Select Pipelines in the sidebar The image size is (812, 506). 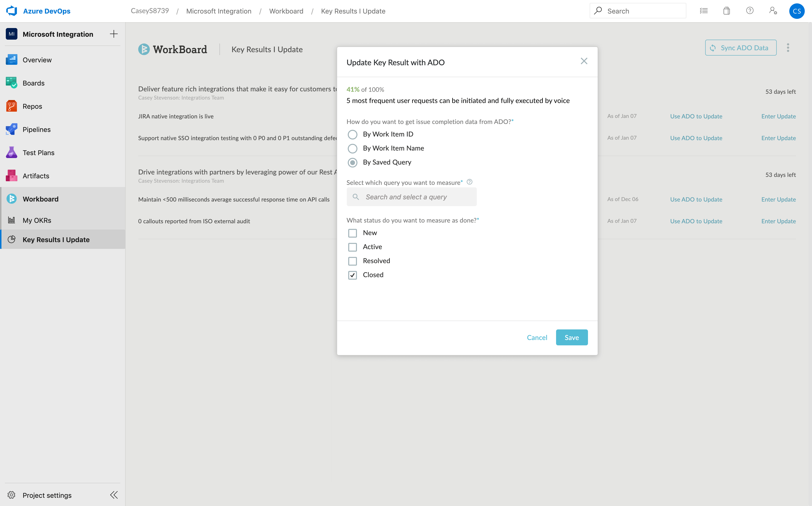(x=36, y=129)
